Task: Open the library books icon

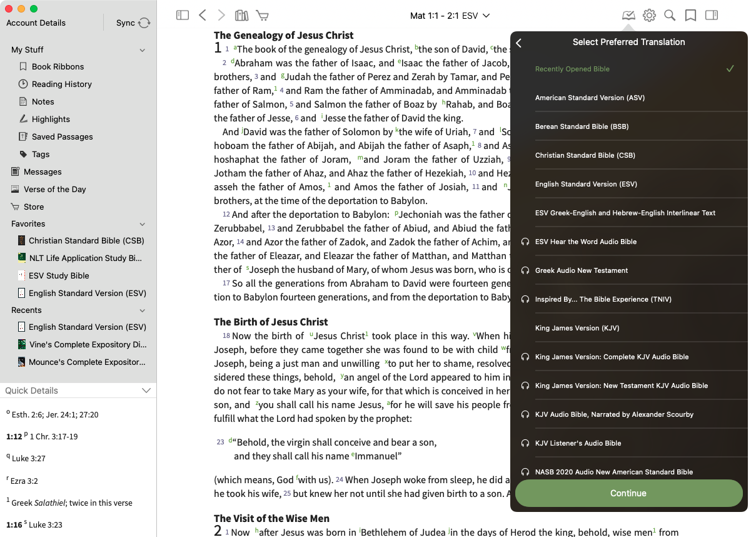Action: [241, 15]
